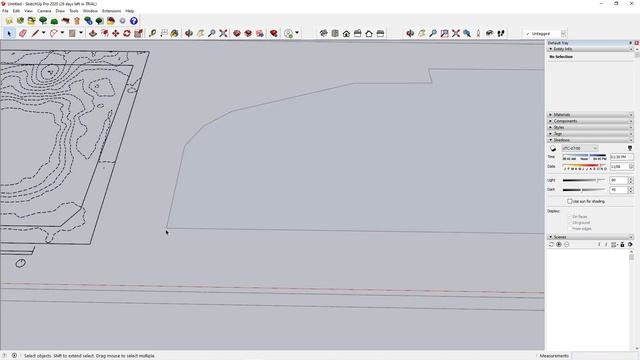Click the Update Scene refresh icon

pyautogui.click(x=551, y=244)
